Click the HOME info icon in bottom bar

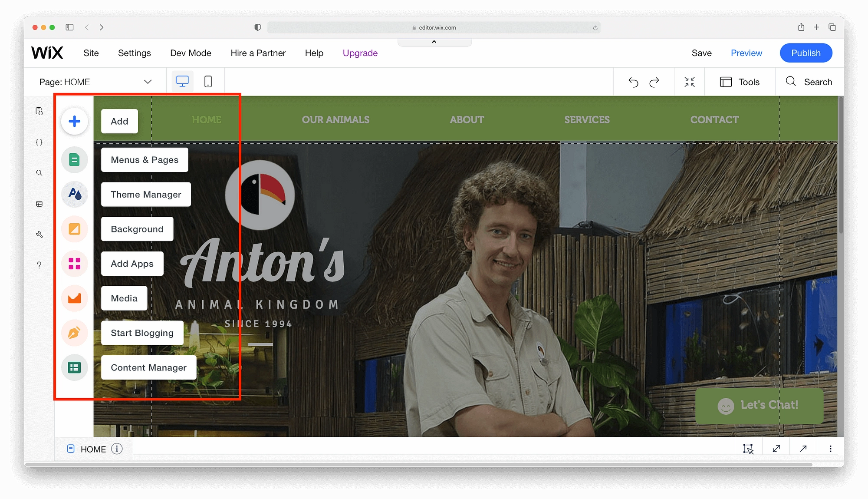[x=117, y=449]
